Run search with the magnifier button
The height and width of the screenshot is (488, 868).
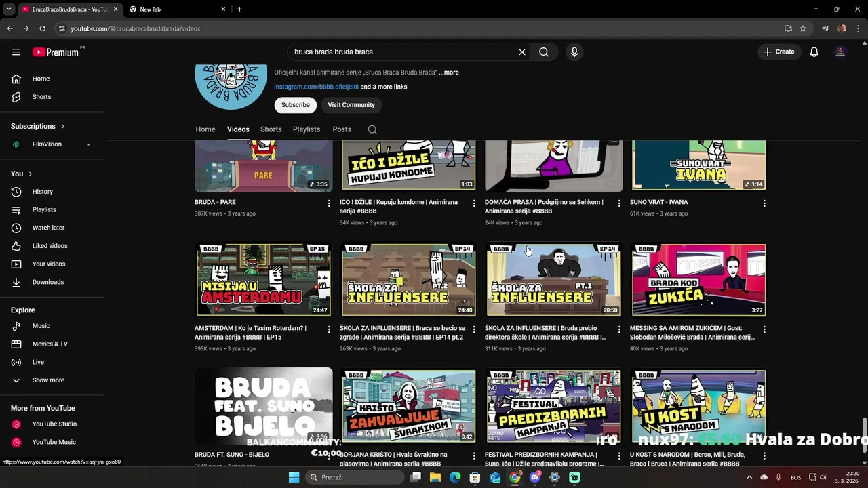pos(544,52)
